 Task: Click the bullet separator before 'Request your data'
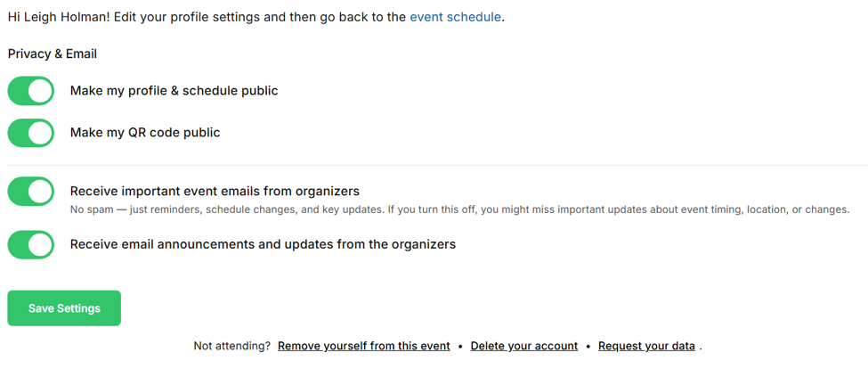pos(588,347)
